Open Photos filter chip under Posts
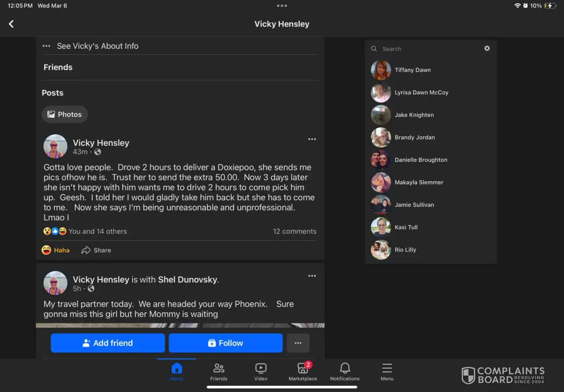 click(x=65, y=114)
